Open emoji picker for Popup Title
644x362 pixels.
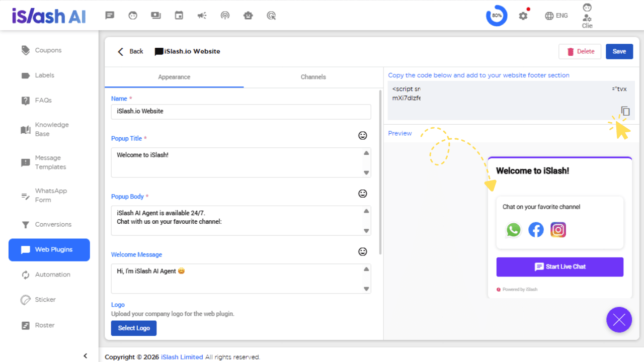click(362, 135)
